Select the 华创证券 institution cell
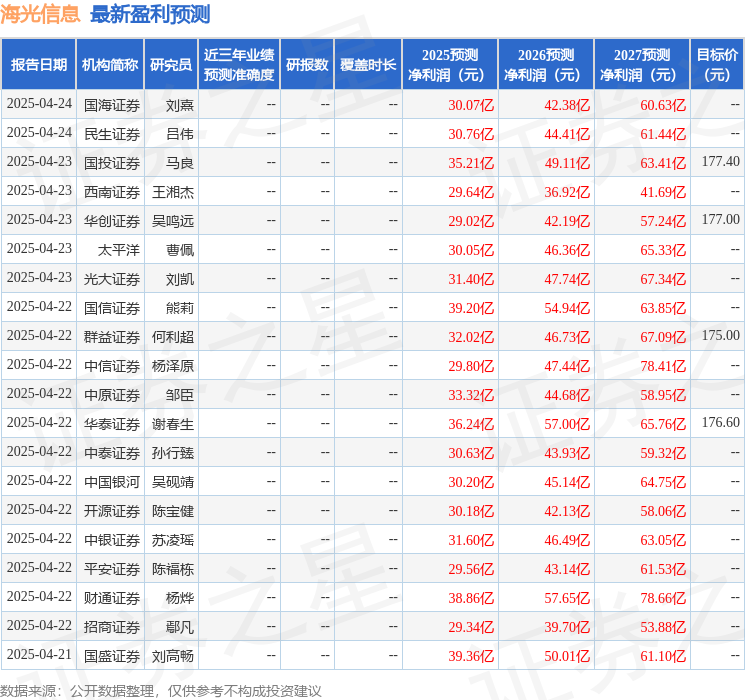 coord(112,221)
